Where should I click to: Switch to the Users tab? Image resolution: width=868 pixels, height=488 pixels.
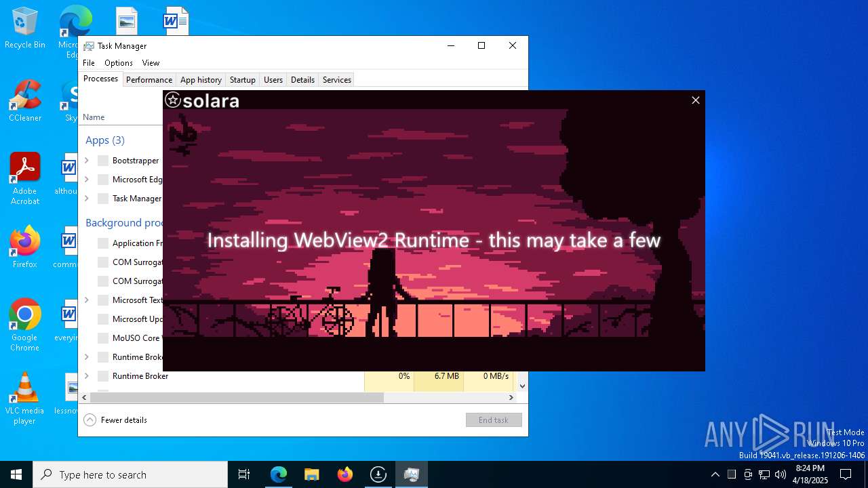[x=273, y=80]
